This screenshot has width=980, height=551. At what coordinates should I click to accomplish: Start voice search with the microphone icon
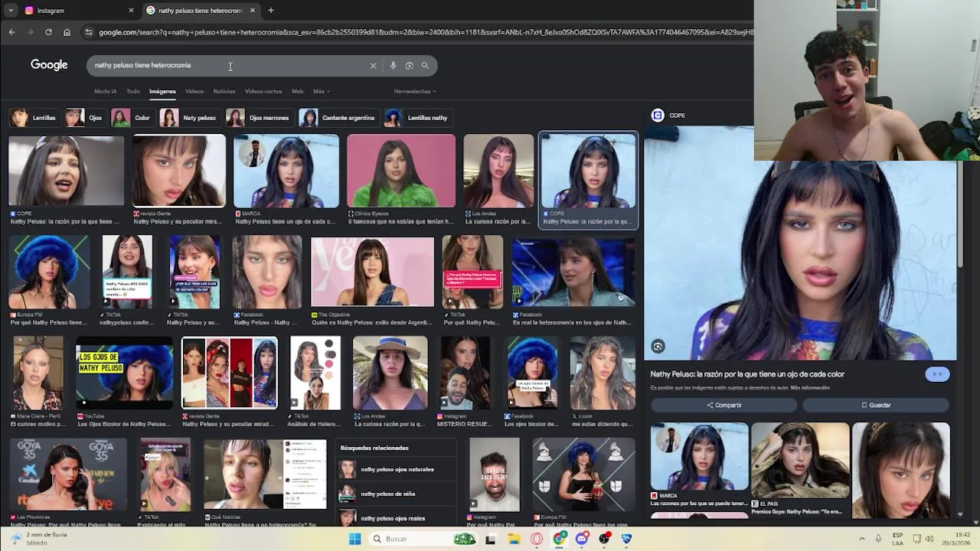[393, 66]
